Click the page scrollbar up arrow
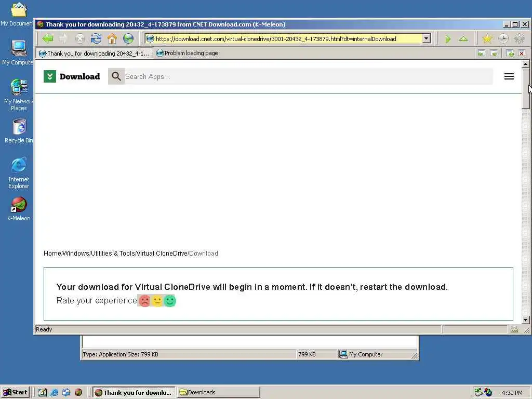 [525, 64]
